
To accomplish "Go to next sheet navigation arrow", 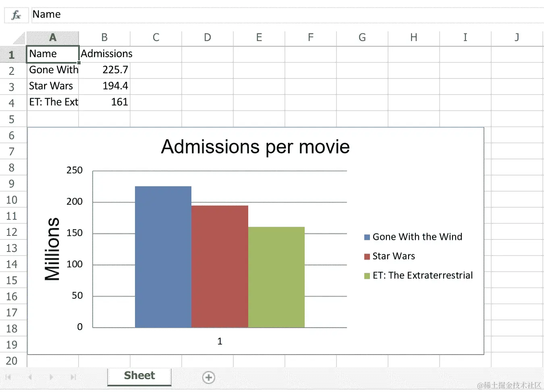I will pos(51,377).
